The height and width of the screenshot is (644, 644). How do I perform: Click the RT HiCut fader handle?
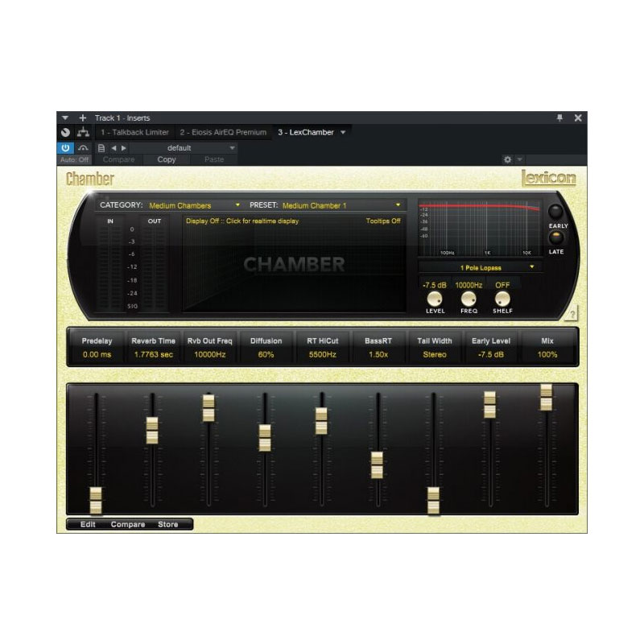coord(321,420)
